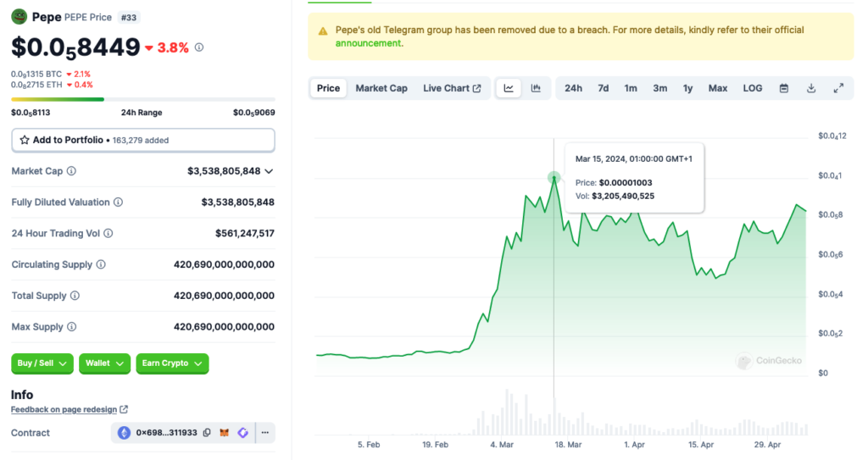This screenshot has width=868, height=460.
Task: Switch to the line chart view
Action: pos(509,88)
